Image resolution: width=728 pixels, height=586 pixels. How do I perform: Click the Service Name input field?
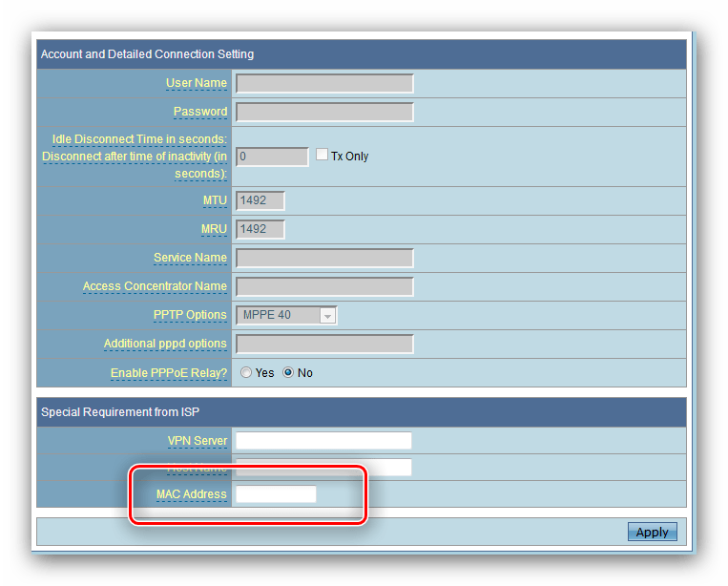(324, 259)
